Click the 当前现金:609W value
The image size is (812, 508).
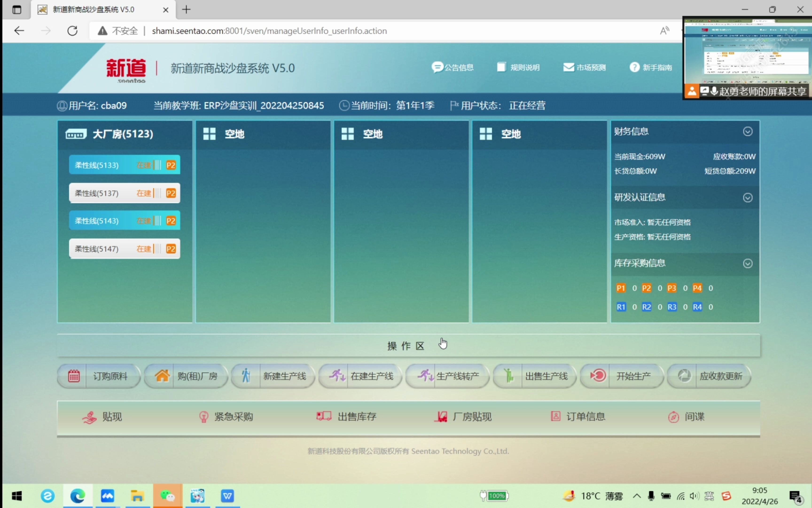[x=640, y=157]
